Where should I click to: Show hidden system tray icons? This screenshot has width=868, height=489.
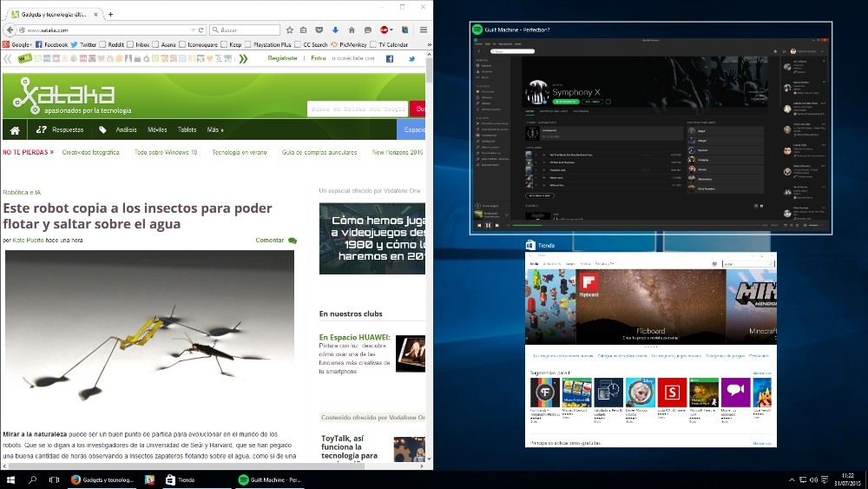coord(792,480)
